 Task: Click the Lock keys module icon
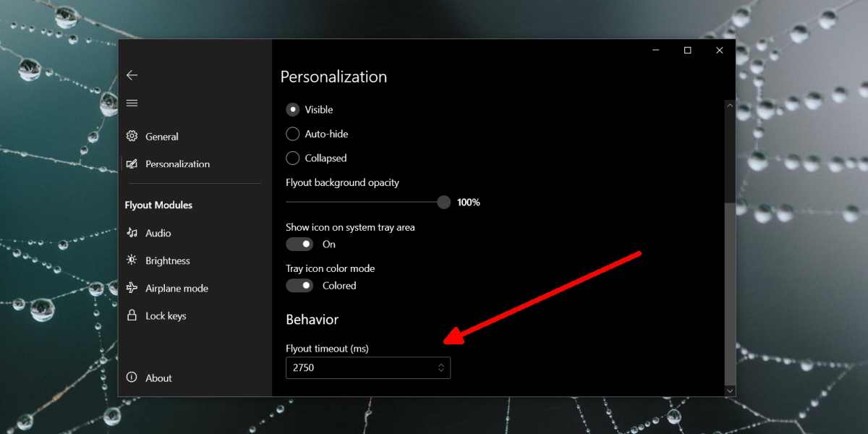[133, 315]
